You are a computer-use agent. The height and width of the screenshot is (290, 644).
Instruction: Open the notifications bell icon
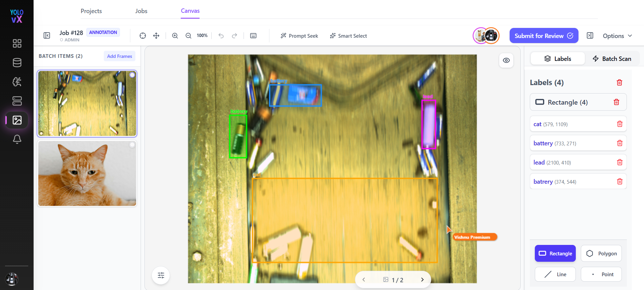[x=17, y=139]
